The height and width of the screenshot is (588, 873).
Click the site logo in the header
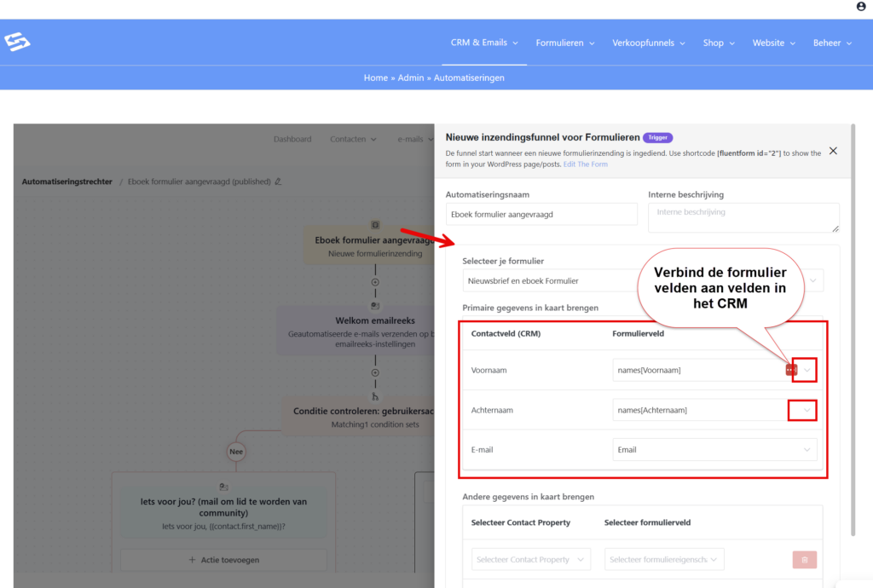tap(17, 42)
